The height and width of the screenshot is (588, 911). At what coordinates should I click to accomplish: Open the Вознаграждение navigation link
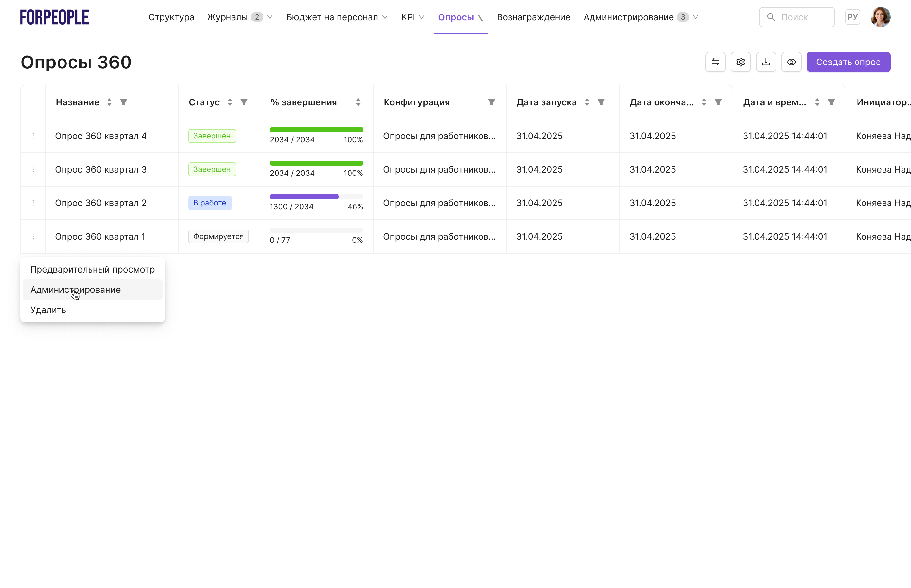(x=533, y=17)
